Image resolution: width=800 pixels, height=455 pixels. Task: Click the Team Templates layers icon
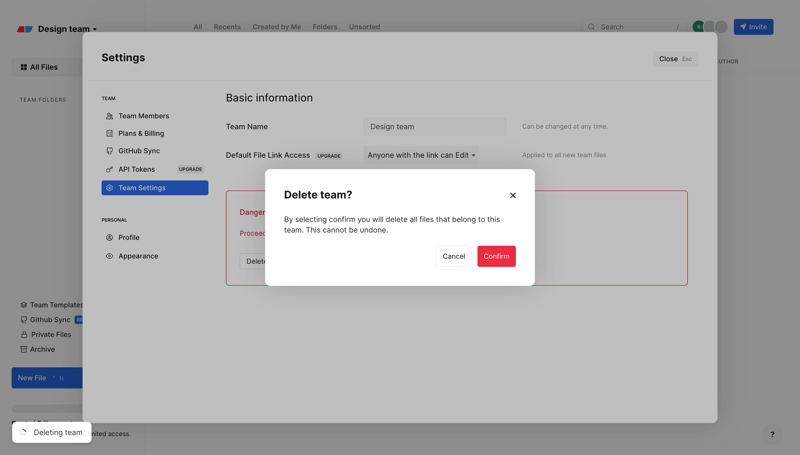[x=23, y=305]
